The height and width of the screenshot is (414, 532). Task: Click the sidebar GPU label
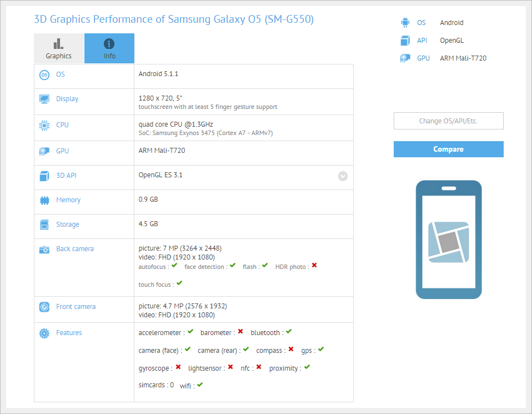coord(423,58)
